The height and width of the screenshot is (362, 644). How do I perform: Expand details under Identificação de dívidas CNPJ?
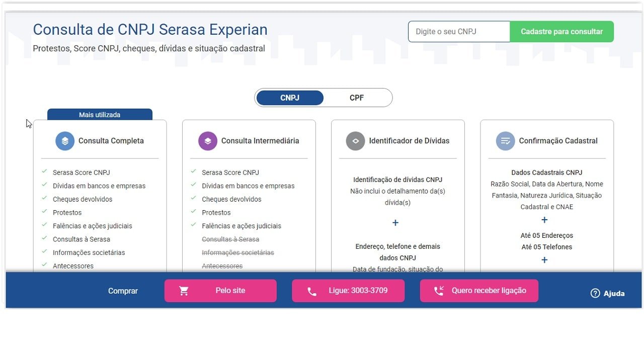click(x=395, y=222)
